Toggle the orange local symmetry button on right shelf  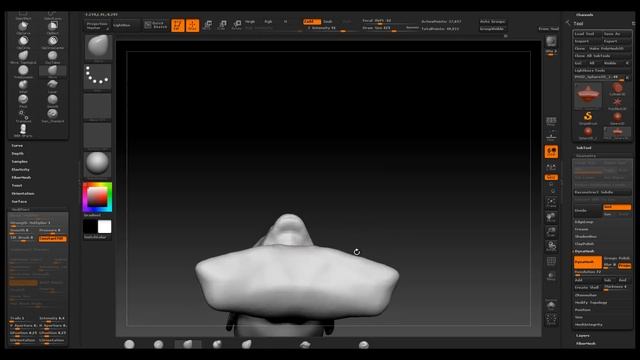point(551,177)
